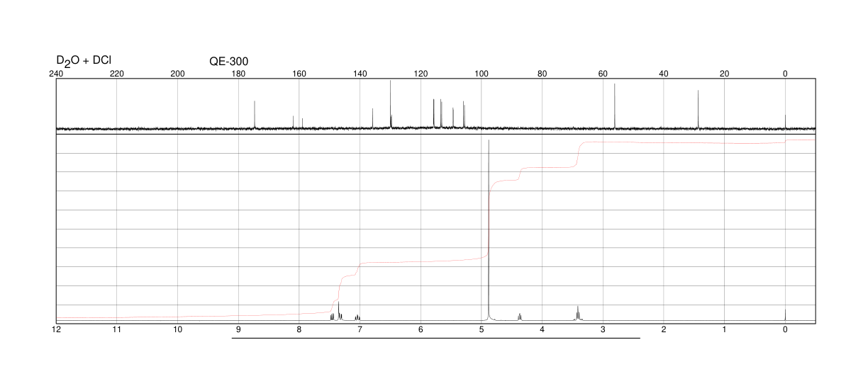Click the 6 ppm label on proton axis

[x=421, y=330]
